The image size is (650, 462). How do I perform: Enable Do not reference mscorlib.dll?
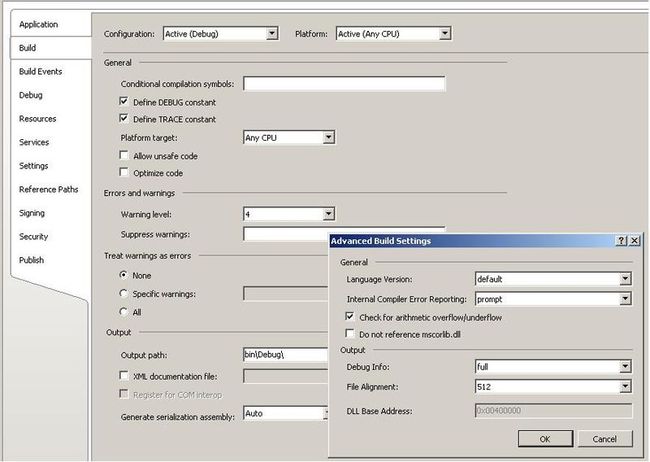(x=350, y=333)
